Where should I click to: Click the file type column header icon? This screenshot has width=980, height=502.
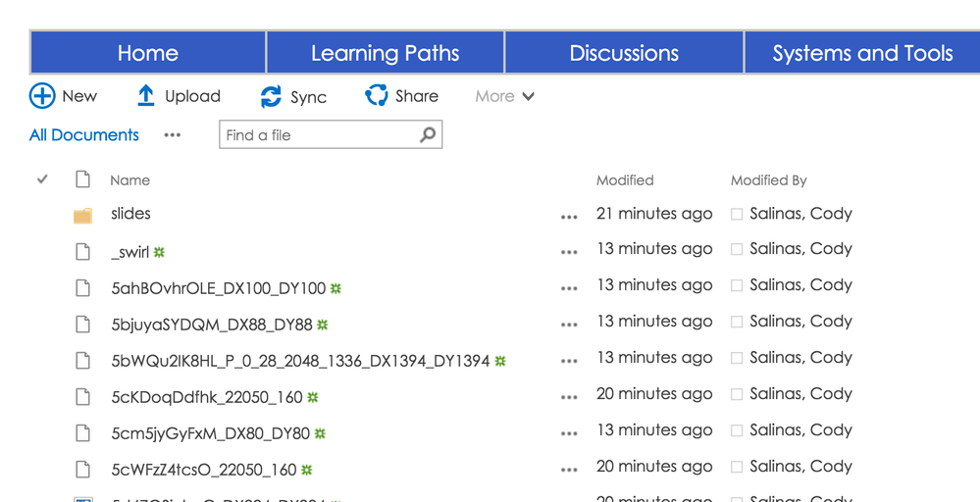83,179
